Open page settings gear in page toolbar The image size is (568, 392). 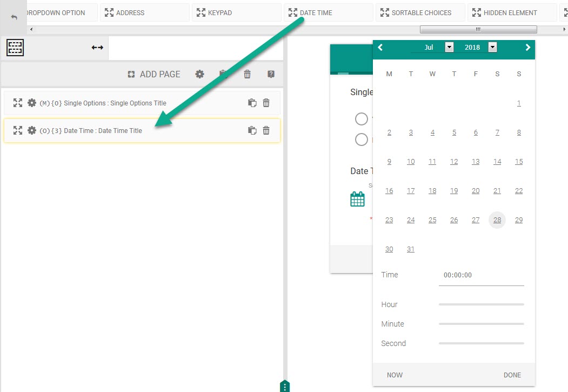pos(199,74)
